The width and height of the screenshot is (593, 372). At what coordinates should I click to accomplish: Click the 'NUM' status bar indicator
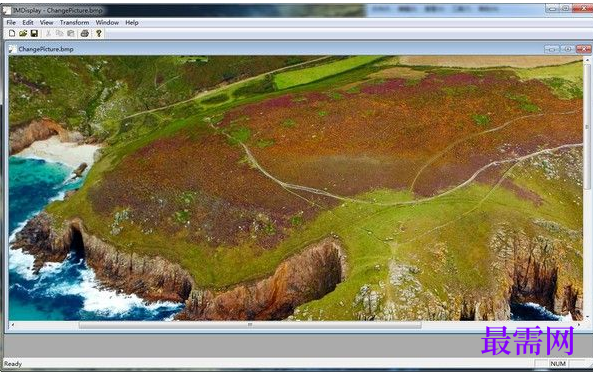click(x=558, y=364)
